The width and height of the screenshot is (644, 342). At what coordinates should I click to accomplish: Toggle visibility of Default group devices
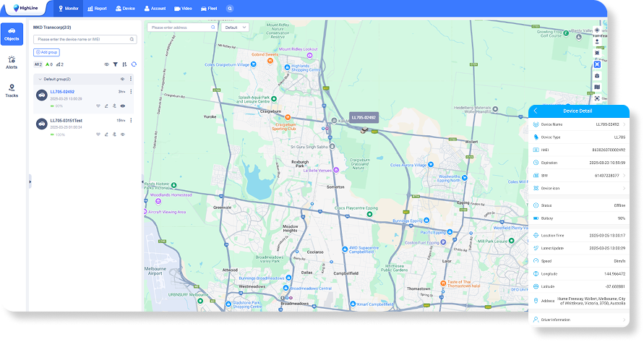121,79
